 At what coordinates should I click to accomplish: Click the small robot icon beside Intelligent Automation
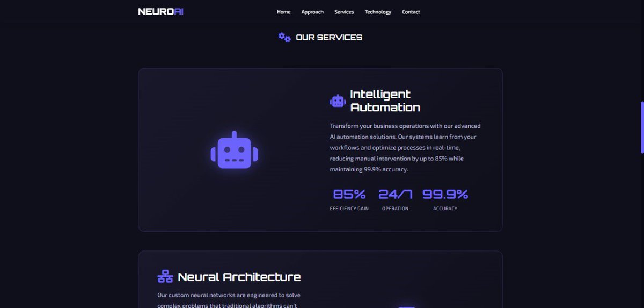tap(338, 101)
